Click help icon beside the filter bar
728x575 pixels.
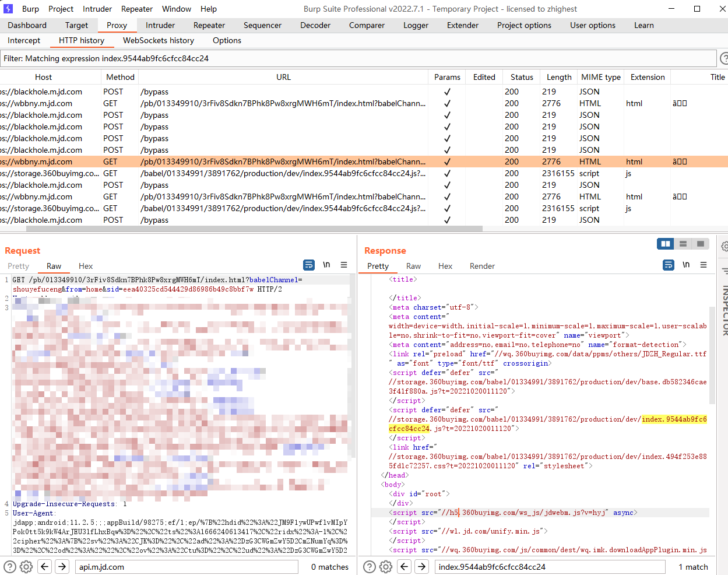click(x=724, y=58)
